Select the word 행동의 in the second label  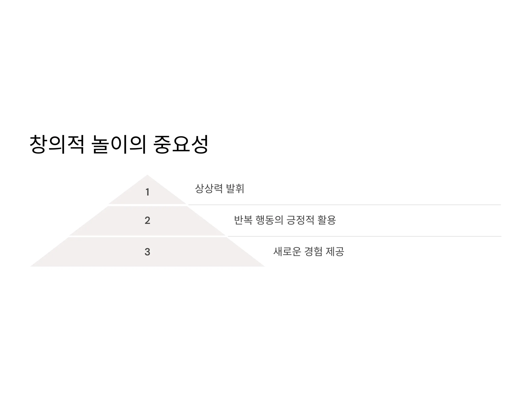(269, 220)
